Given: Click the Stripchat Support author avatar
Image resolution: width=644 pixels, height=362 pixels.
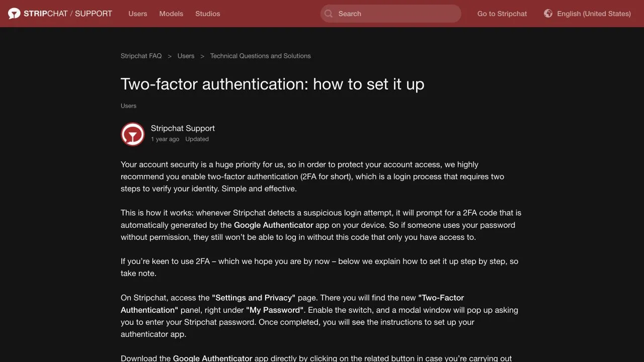Looking at the screenshot, I should point(133,134).
